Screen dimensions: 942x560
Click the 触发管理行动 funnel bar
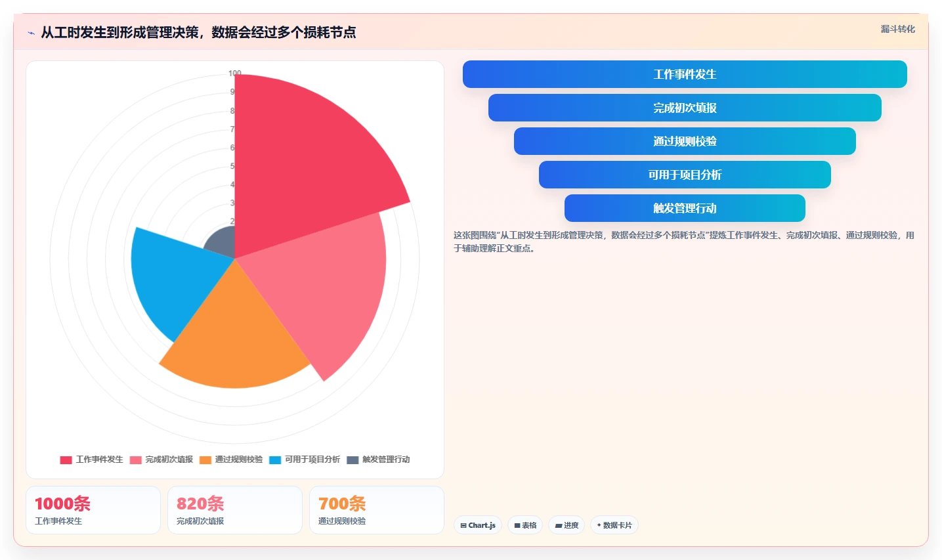tap(685, 208)
